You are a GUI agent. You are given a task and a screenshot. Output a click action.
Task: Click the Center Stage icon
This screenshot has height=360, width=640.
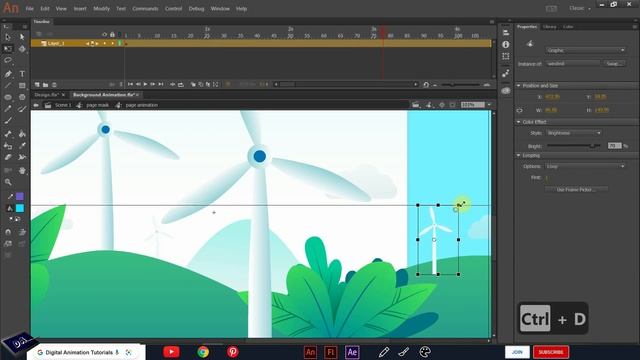[x=442, y=105]
